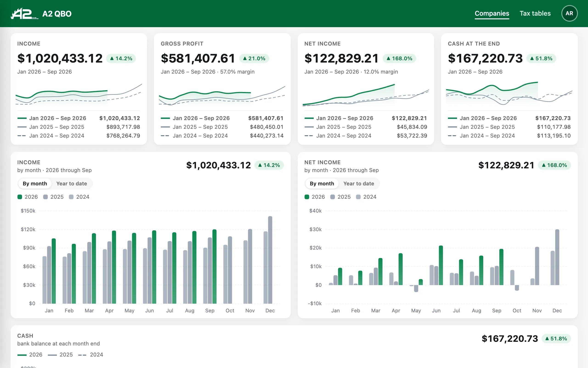Click $45,834.09 value in Net Income card
The width and height of the screenshot is (588, 368).
tap(412, 127)
